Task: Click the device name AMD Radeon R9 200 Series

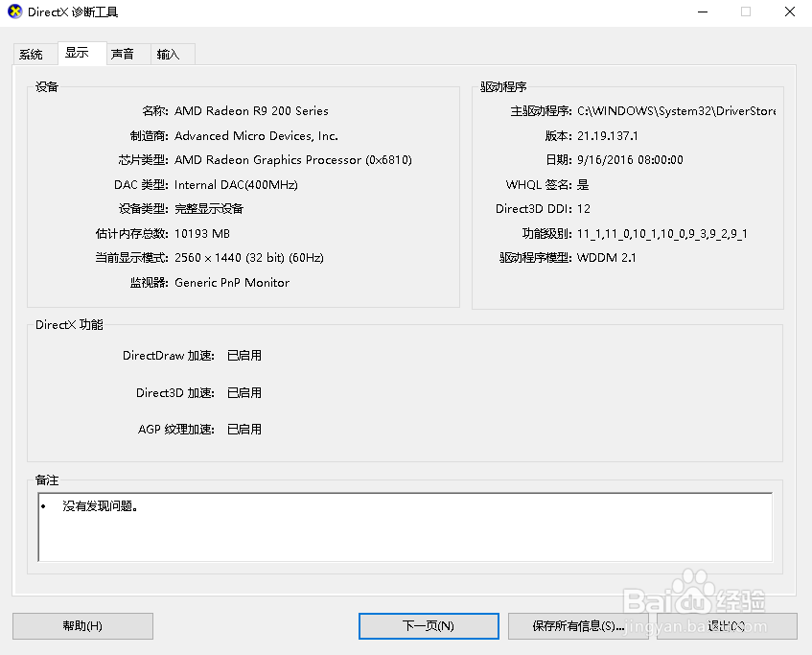Action: point(250,110)
